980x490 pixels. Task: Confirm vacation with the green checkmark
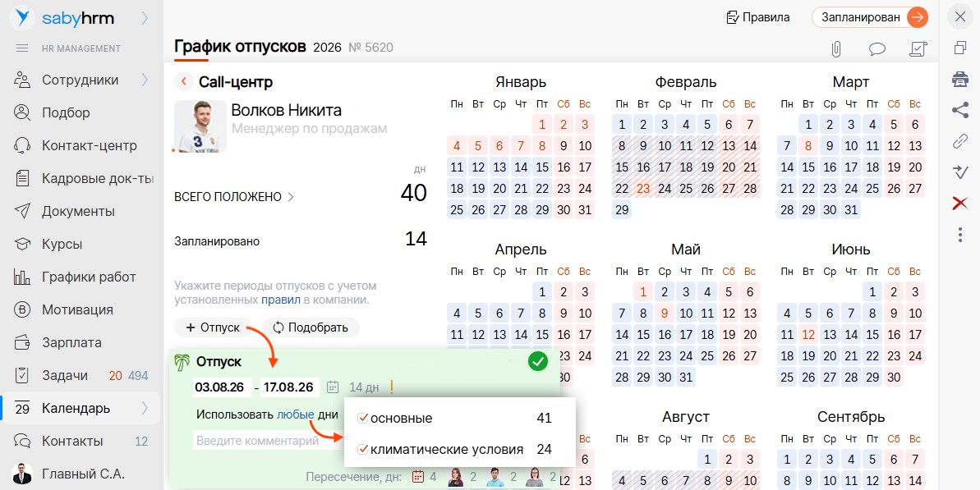click(537, 361)
